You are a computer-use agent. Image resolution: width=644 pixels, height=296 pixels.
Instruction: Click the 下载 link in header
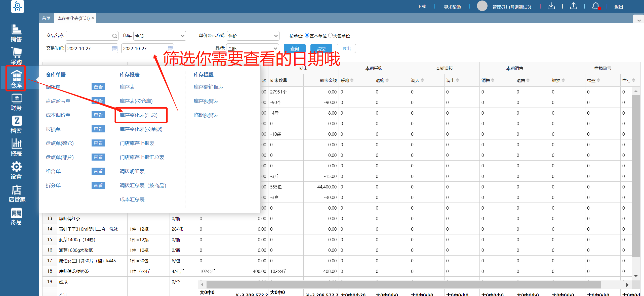tap(422, 7)
